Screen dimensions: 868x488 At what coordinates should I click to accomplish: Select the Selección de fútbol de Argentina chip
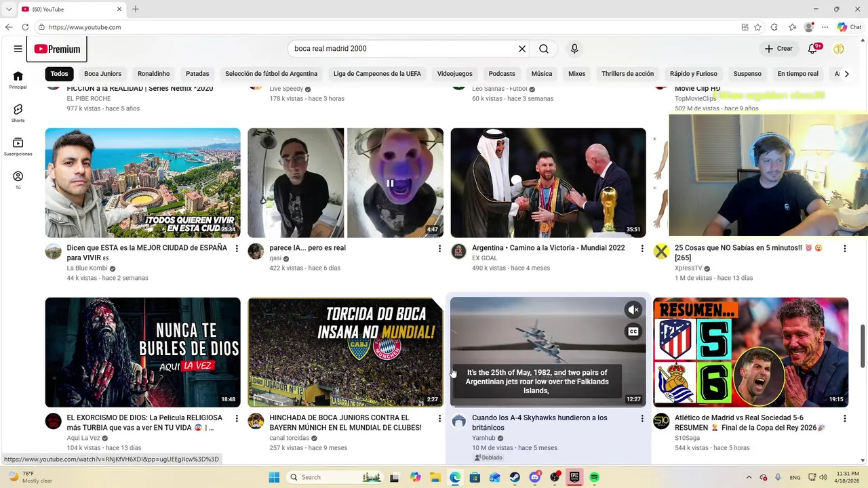pos(271,74)
